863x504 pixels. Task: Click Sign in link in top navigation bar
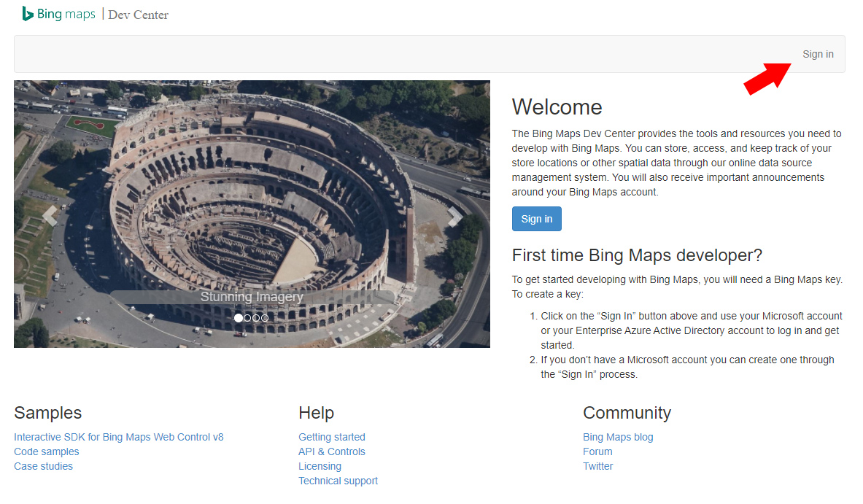(818, 54)
